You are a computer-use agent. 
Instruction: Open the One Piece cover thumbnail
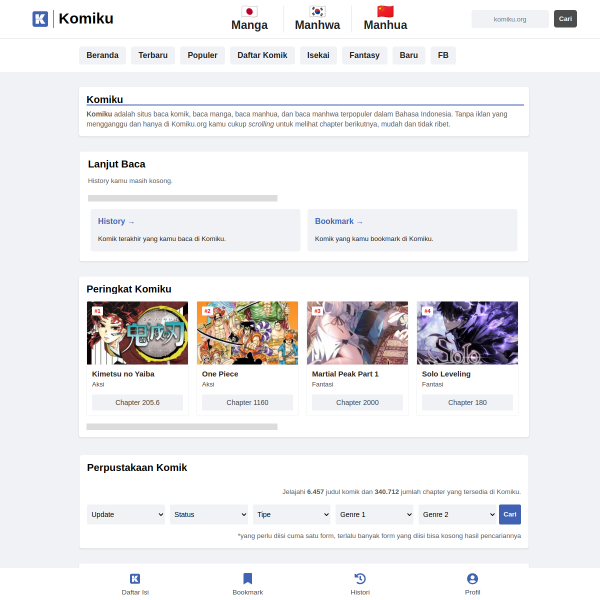(247, 333)
